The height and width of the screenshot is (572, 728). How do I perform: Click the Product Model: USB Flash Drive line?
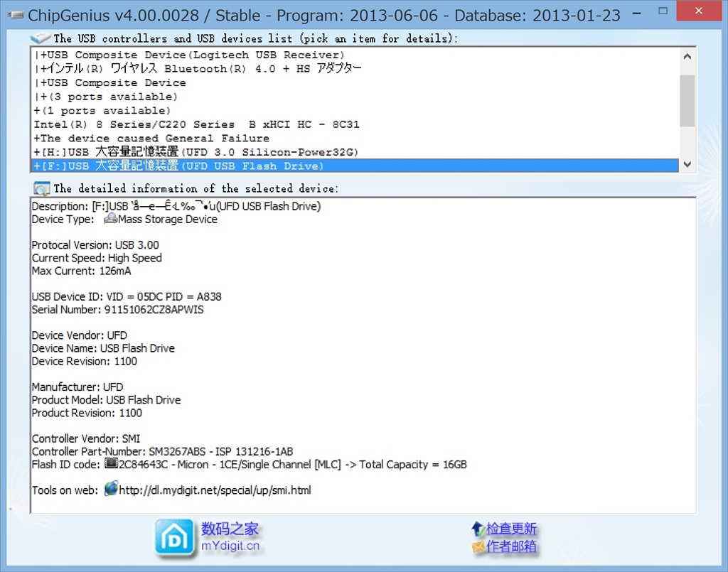click(106, 400)
